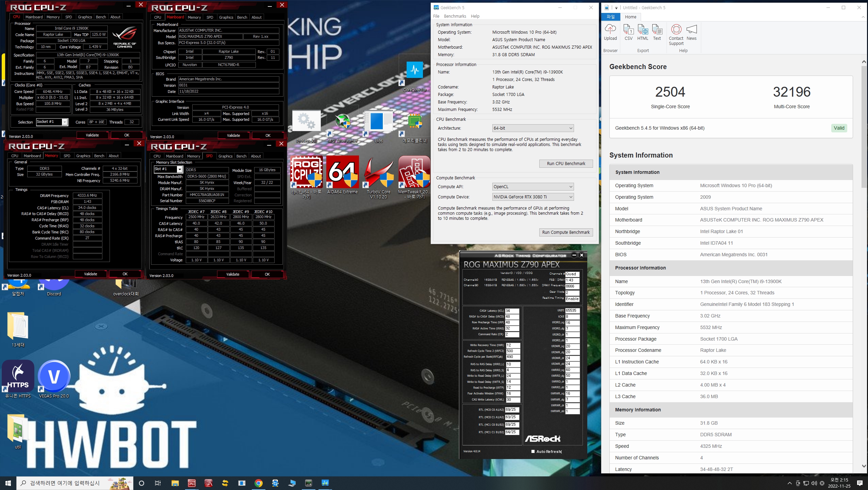
Task: Select the 13세대 folder on desktop
Action: point(18,329)
